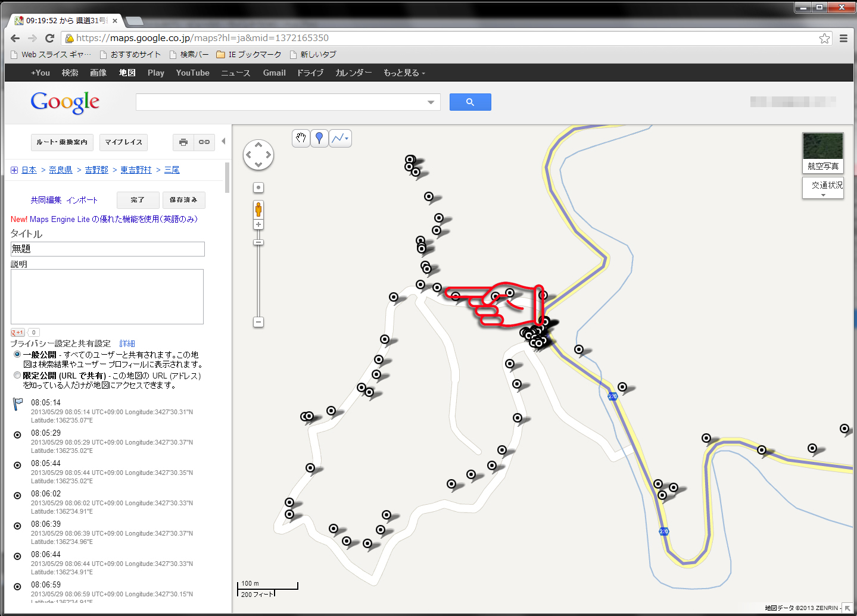Zoom out with the minus button

(258, 322)
